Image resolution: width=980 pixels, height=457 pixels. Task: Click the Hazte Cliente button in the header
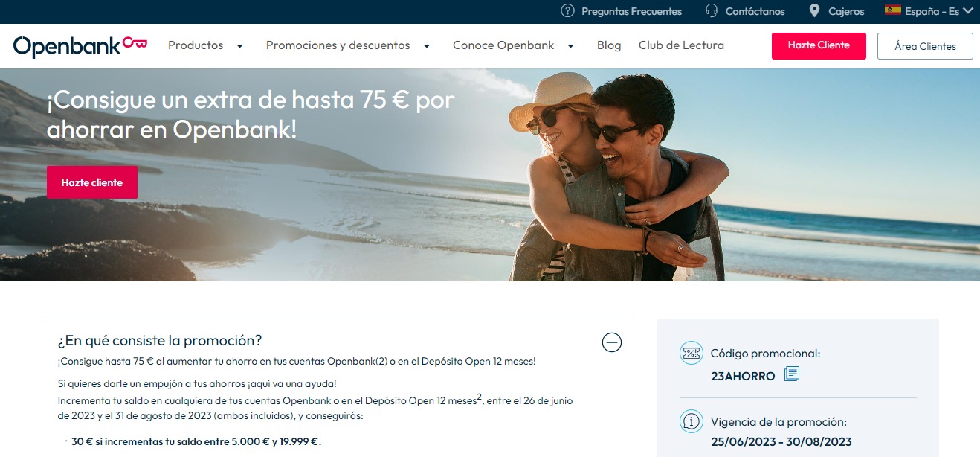click(819, 45)
